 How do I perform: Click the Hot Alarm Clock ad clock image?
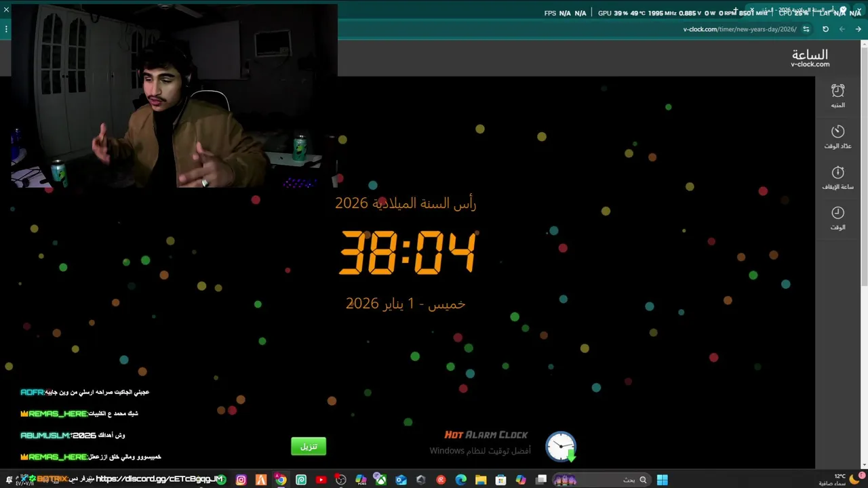pyautogui.click(x=561, y=447)
